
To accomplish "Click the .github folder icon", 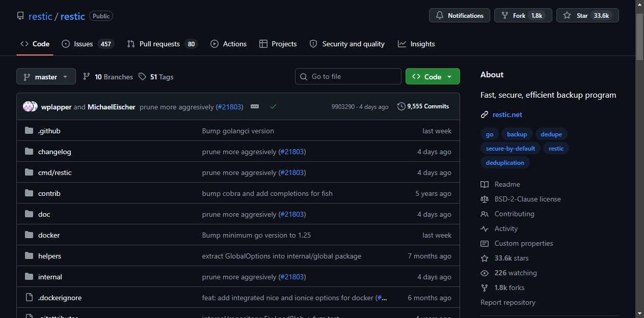I will click(29, 131).
